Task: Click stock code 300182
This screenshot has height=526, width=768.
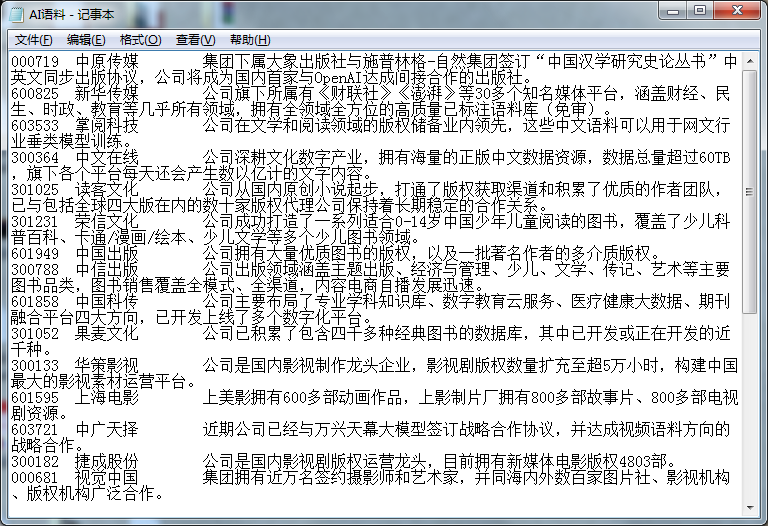Action: (x=35, y=461)
